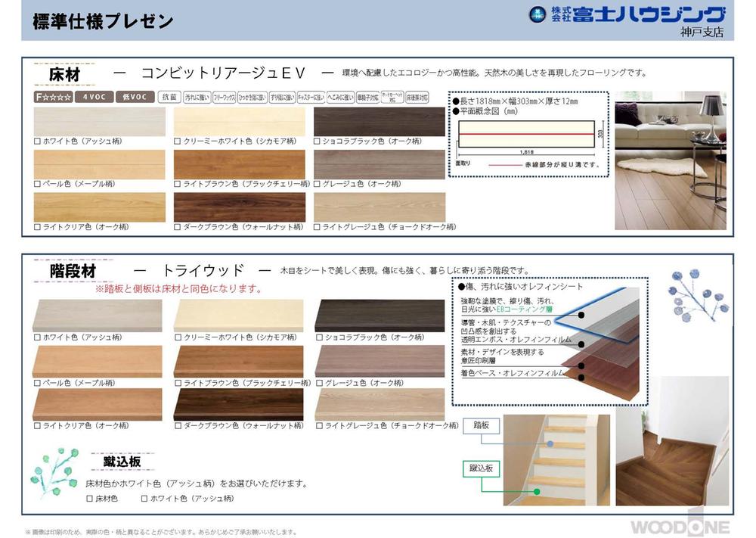Pick the greige oak flooring swatch in 床材
This screenshot has height=538, width=756.
380,164
